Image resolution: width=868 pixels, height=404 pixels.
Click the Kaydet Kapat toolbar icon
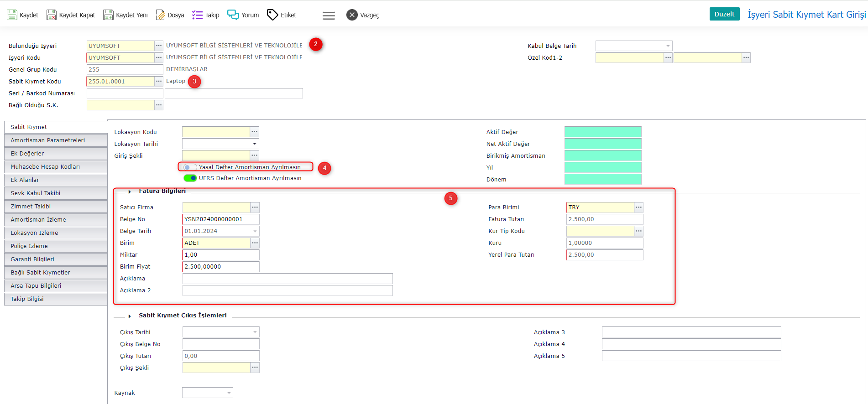(52, 15)
